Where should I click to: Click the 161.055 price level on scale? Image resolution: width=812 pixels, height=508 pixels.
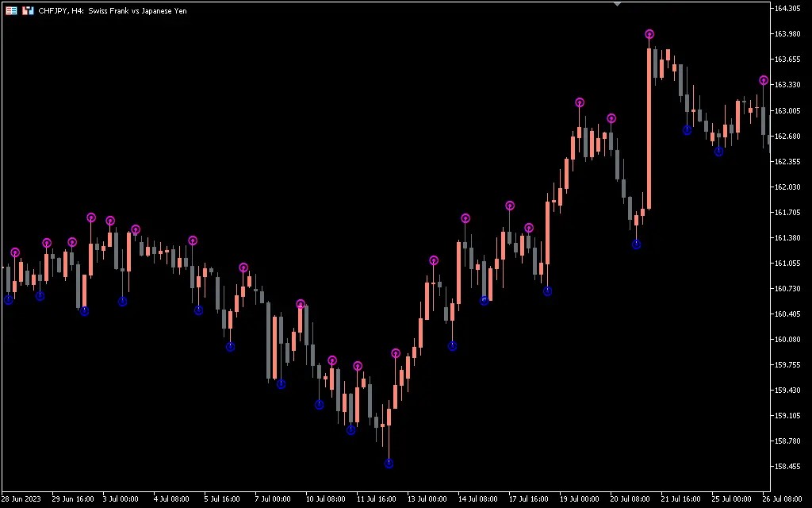tap(787, 264)
